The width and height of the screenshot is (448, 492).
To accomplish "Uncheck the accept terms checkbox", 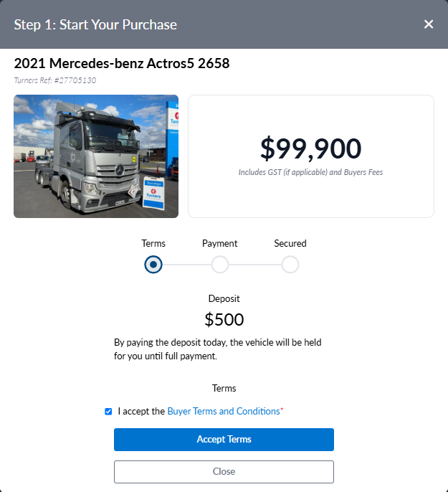I will click(108, 412).
